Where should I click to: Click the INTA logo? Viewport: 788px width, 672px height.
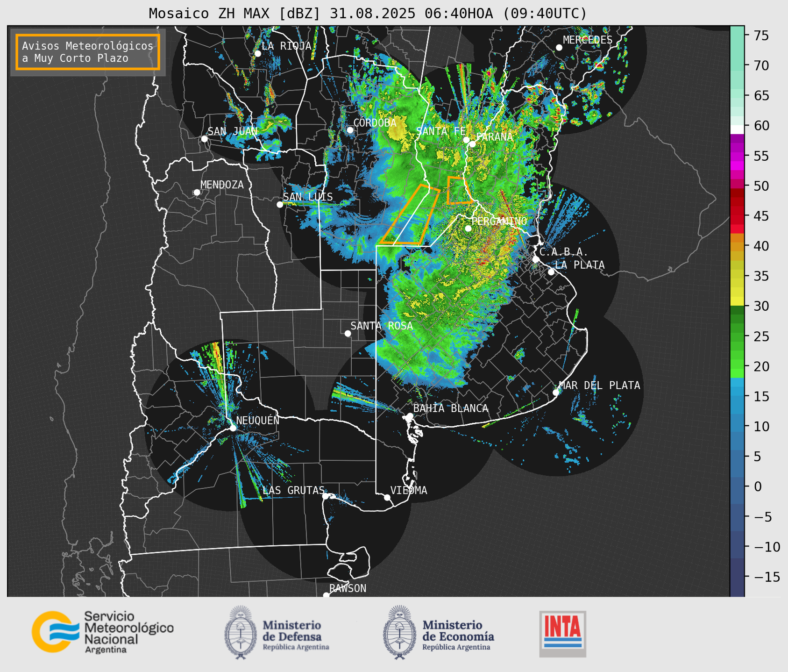coord(562,634)
